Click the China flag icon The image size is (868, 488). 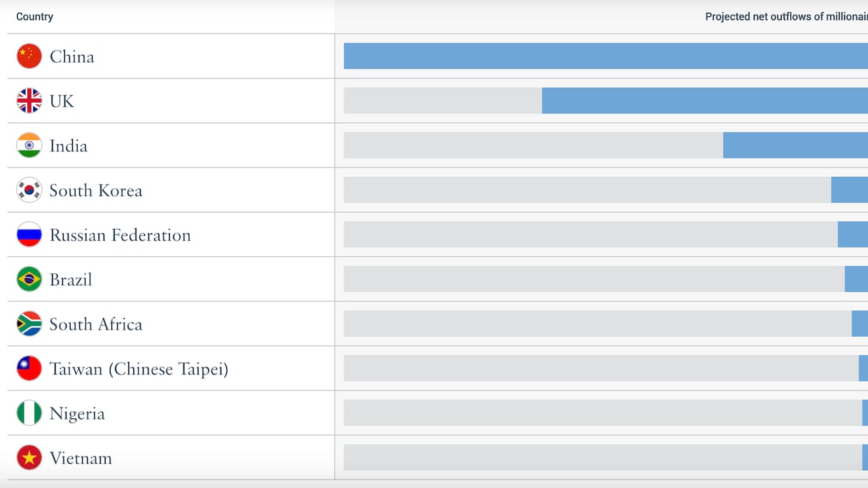tap(29, 56)
